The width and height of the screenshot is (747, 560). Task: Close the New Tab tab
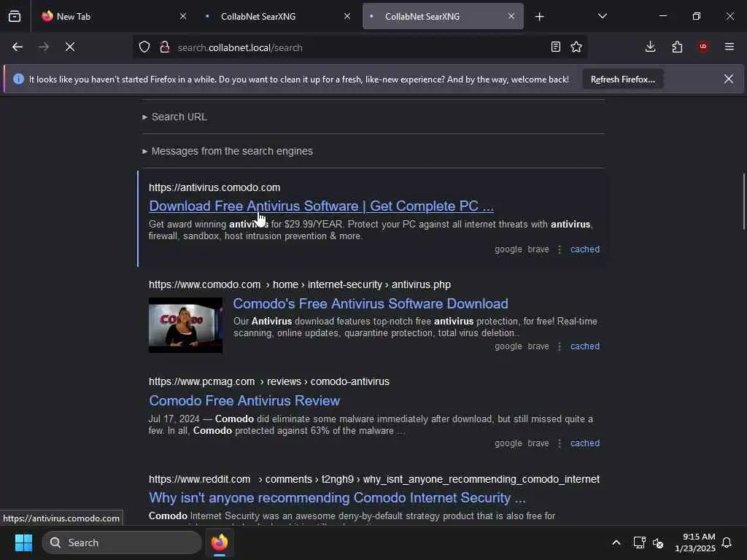(183, 16)
